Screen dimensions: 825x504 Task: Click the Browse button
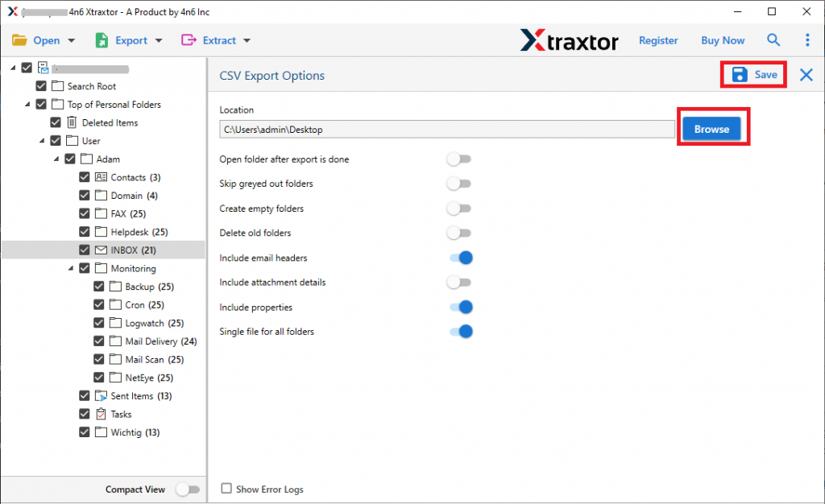711,128
